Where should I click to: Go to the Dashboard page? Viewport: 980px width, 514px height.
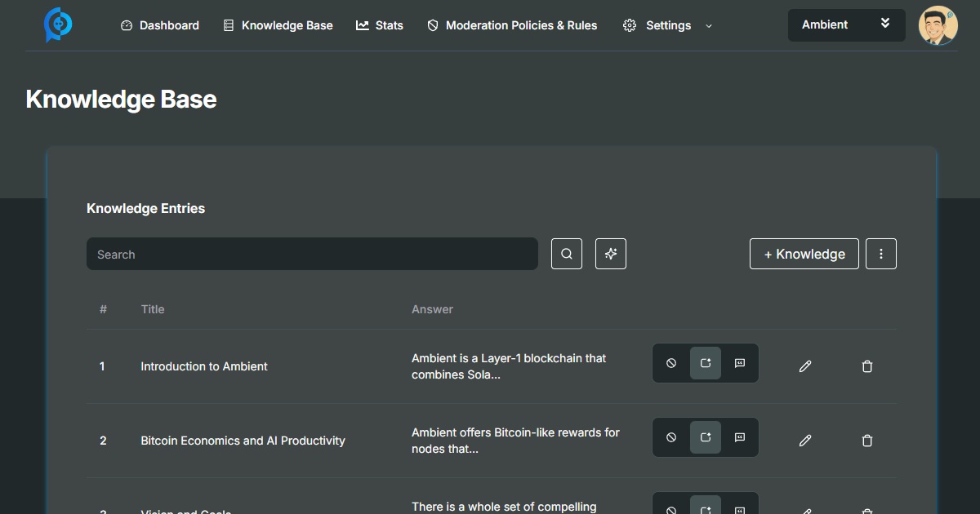(160, 25)
